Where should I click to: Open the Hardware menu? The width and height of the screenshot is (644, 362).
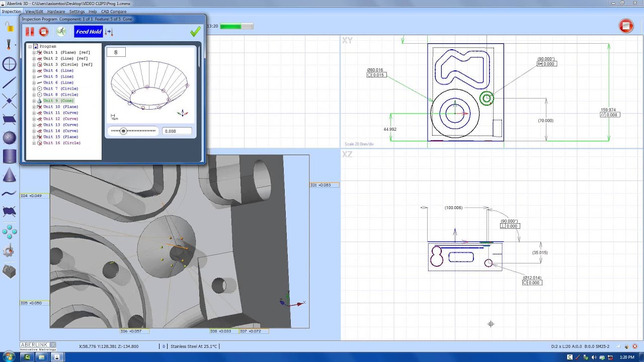pyautogui.click(x=56, y=12)
